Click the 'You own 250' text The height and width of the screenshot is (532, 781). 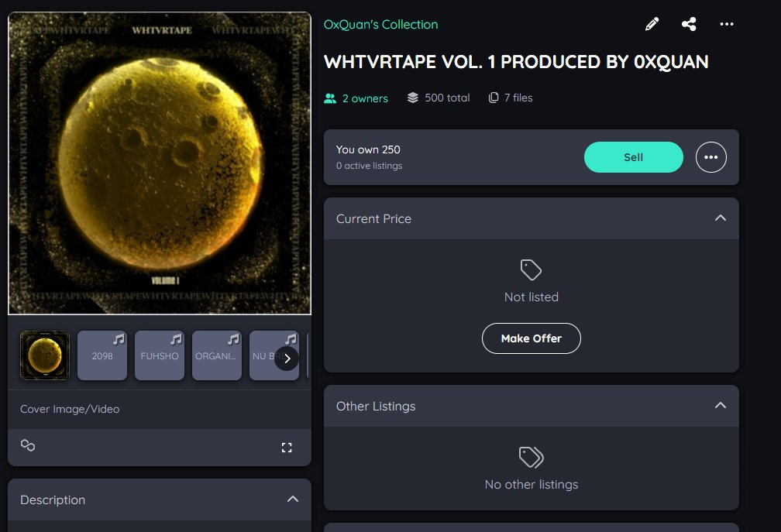368,149
